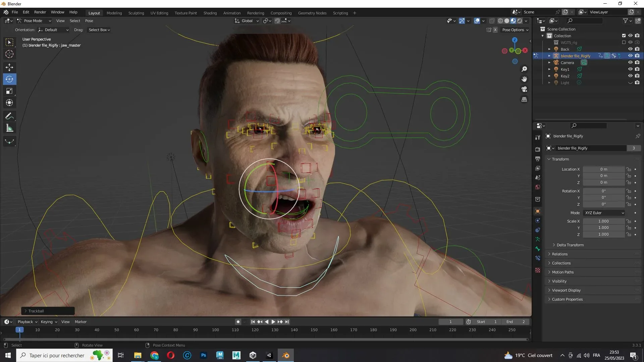This screenshot has height=362, width=644.
Task: Select the Rotate tool in the toolbar
Action: 9,79
